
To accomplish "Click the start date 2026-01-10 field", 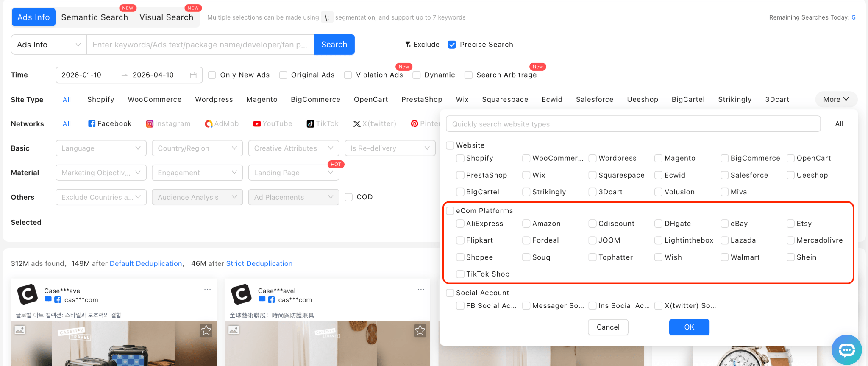I will 81,75.
